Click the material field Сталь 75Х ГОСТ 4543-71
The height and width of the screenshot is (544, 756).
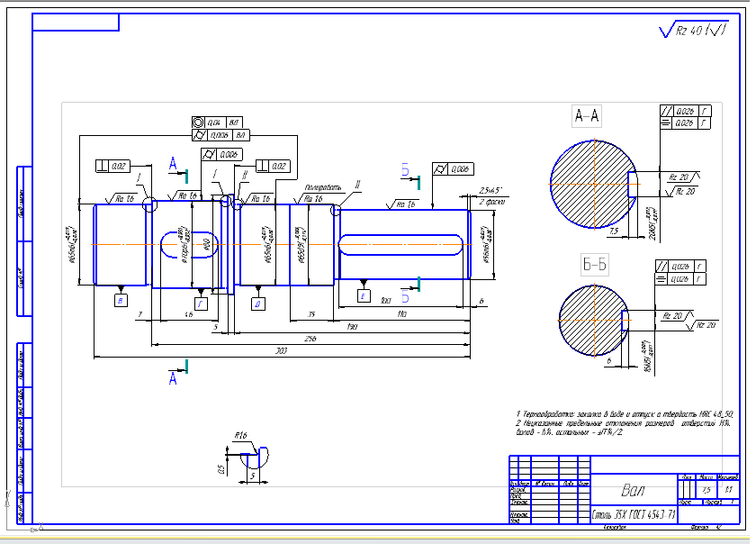pos(634,515)
